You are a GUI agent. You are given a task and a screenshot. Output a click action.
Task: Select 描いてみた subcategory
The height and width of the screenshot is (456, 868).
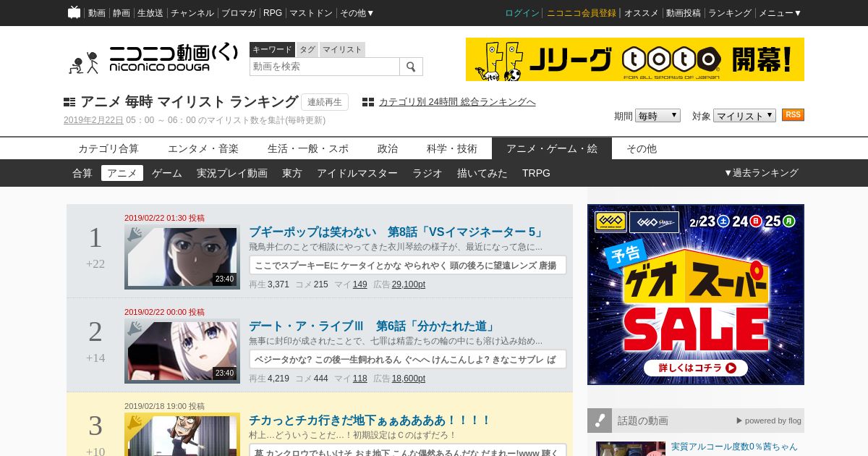[x=482, y=173]
